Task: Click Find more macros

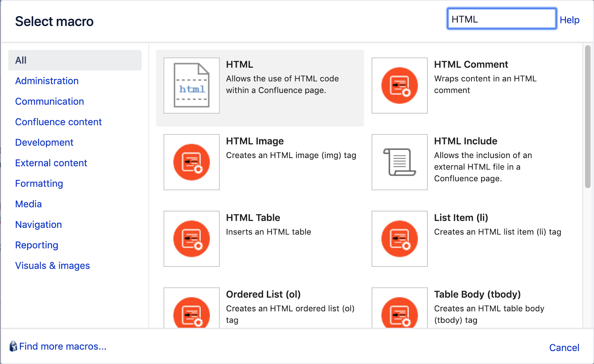Action: click(62, 346)
